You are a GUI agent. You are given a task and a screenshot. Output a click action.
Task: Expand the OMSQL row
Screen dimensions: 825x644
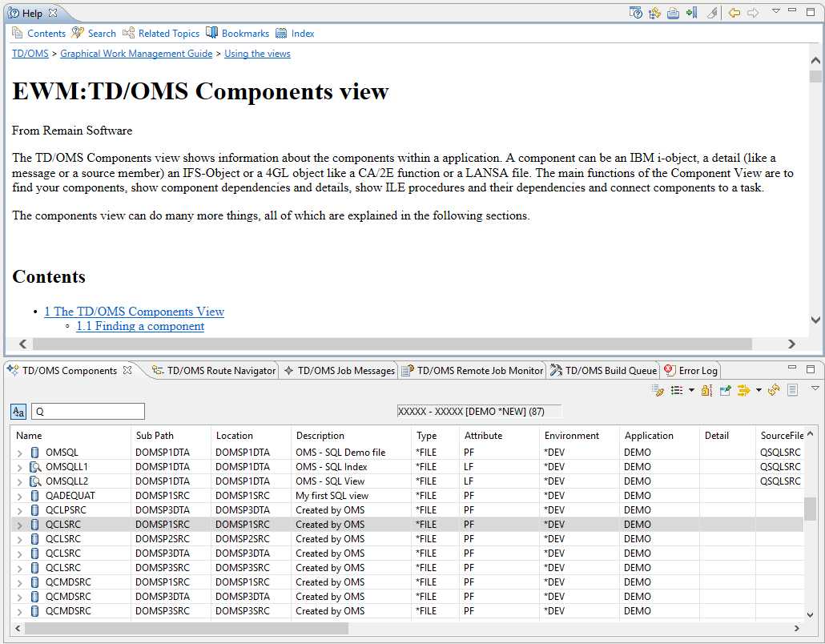[x=19, y=453]
